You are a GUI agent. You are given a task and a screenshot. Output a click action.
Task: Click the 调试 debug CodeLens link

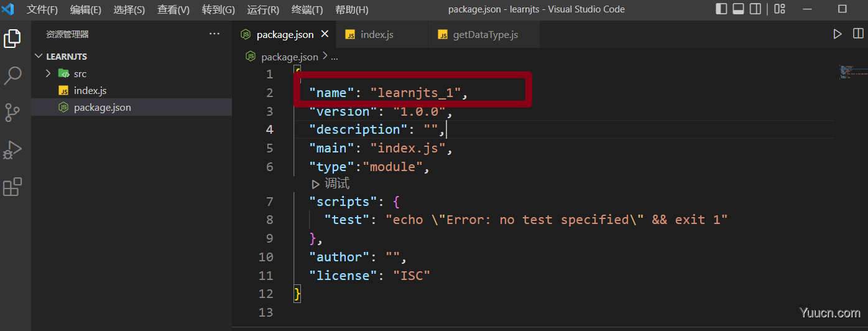click(331, 184)
